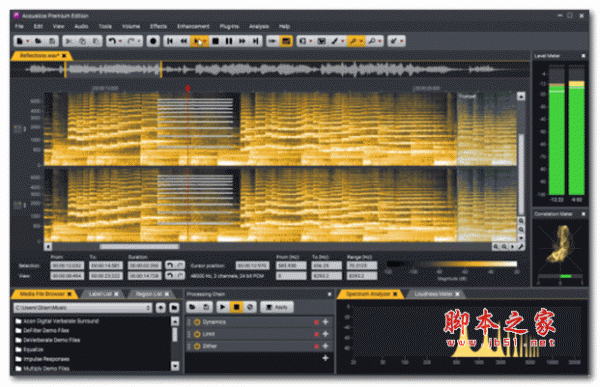Play preview in the Processing Chain panel
600x387 pixels.
tap(223, 307)
